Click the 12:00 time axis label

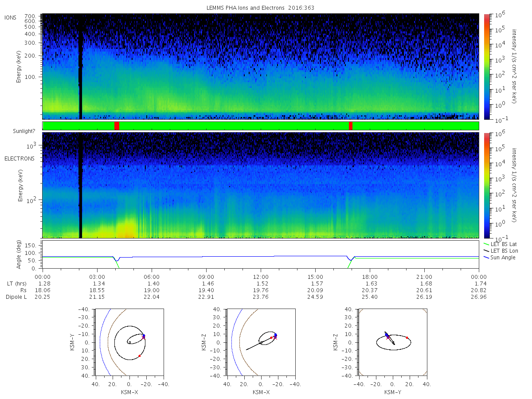[x=261, y=277]
